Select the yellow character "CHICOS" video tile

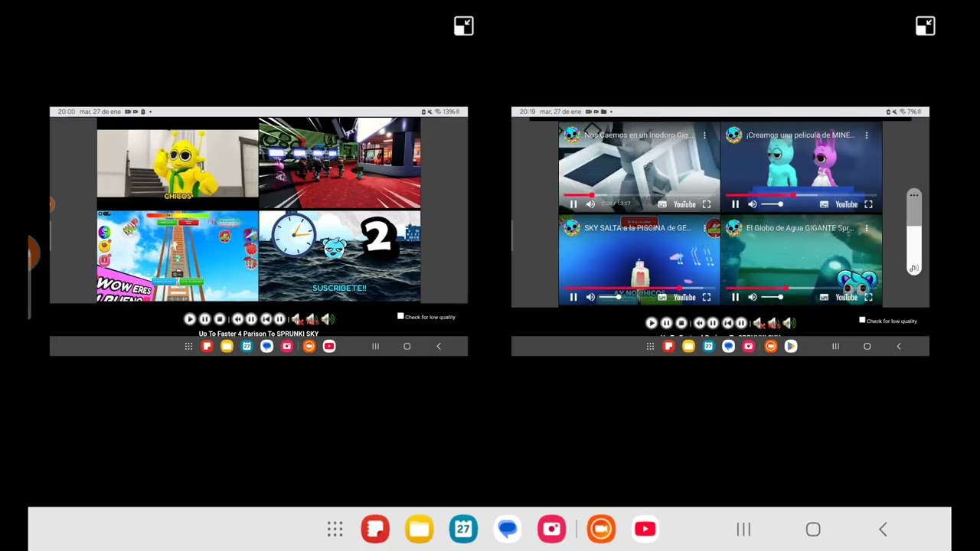coord(178,164)
